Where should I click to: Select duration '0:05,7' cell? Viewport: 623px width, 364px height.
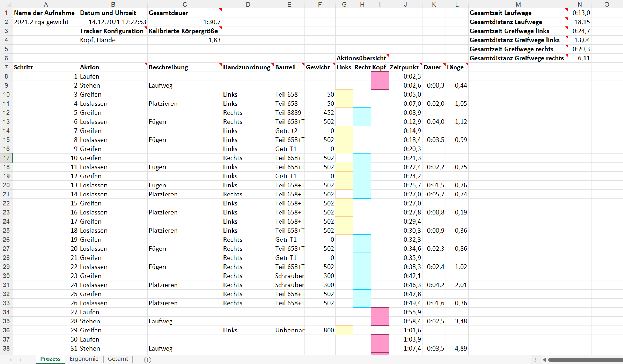(x=434, y=194)
